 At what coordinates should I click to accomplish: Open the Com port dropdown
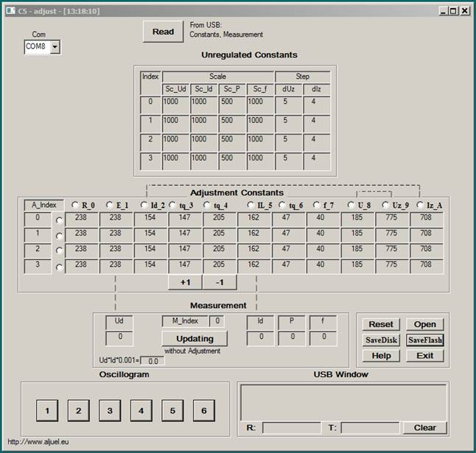[x=55, y=47]
